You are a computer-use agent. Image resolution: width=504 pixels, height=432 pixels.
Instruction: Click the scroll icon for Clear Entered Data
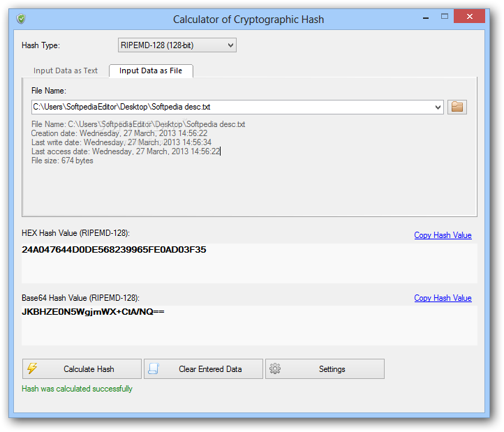pyautogui.click(x=154, y=368)
